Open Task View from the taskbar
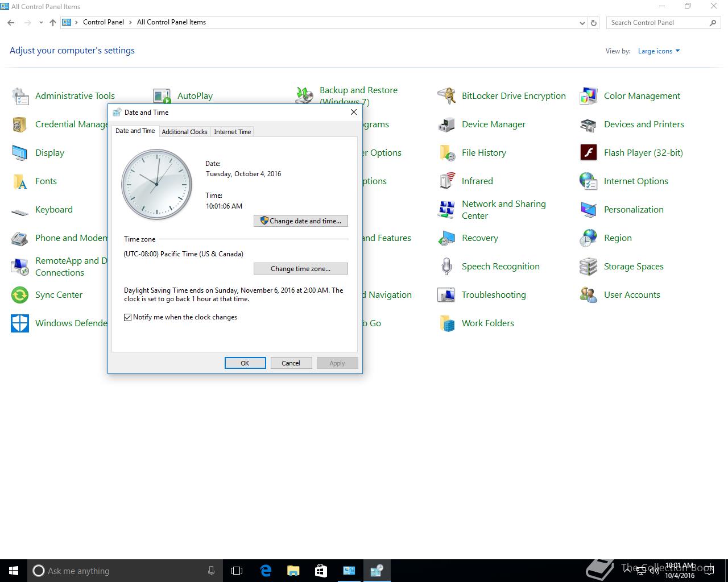728x582 pixels. point(237,571)
